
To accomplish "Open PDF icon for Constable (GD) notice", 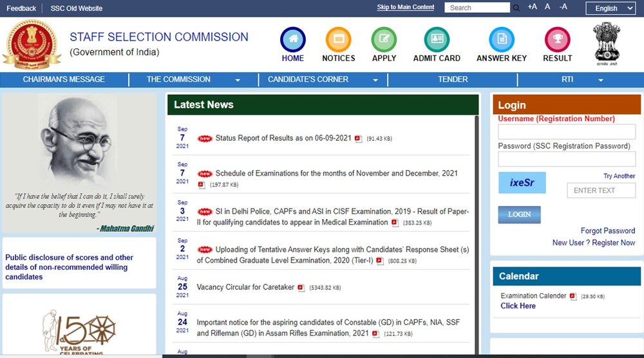I will (x=375, y=334).
